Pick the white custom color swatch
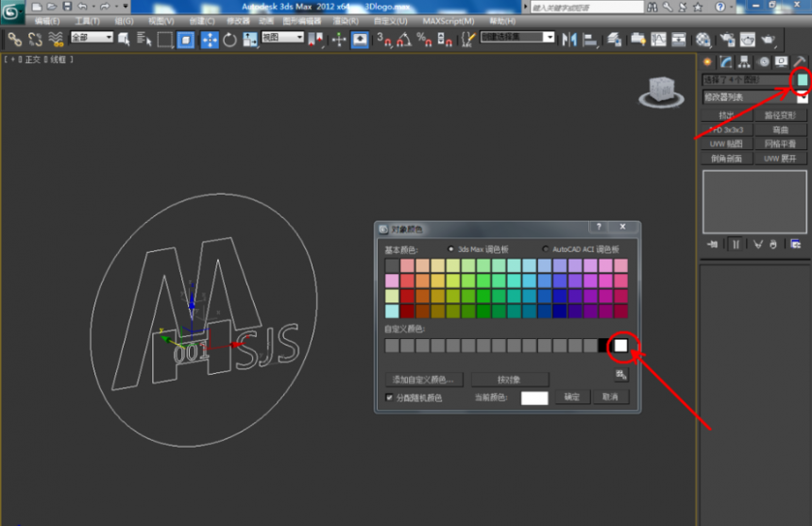The image size is (812, 526). click(x=620, y=346)
